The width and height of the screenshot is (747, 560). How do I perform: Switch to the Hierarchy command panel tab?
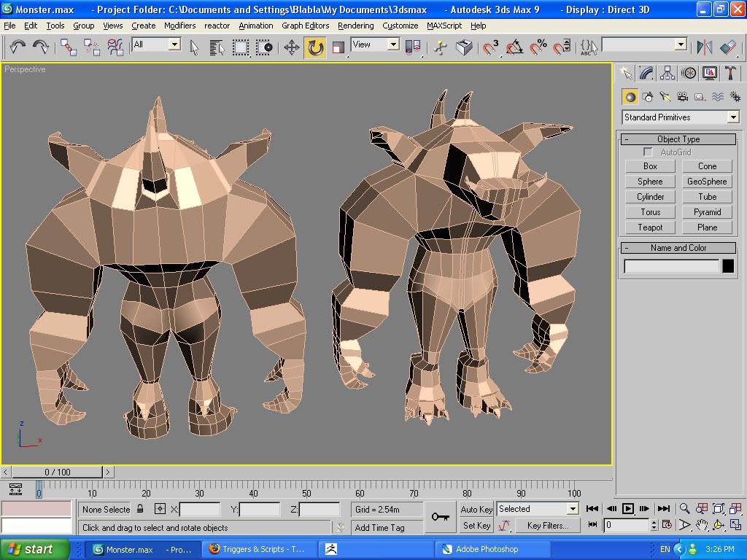tap(667, 73)
